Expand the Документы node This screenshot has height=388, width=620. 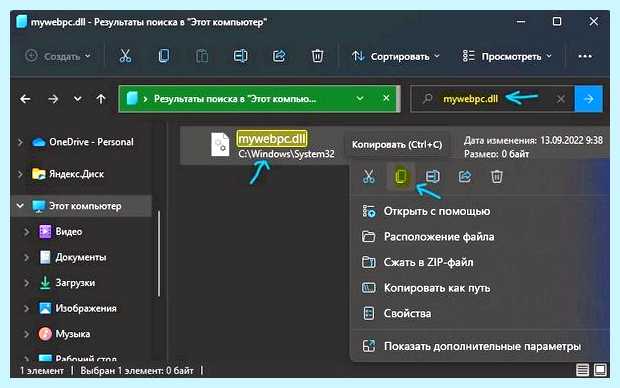pyautogui.click(x=26, y=257)
